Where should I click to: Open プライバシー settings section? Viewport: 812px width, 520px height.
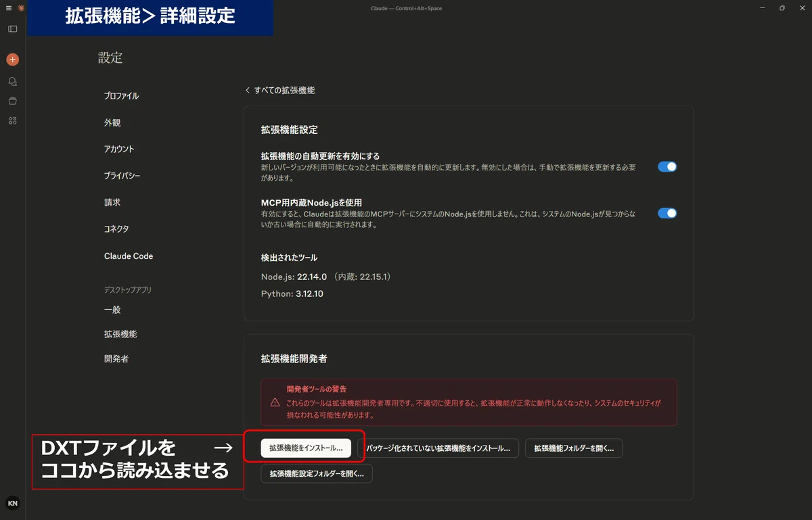tap(122, 176)
